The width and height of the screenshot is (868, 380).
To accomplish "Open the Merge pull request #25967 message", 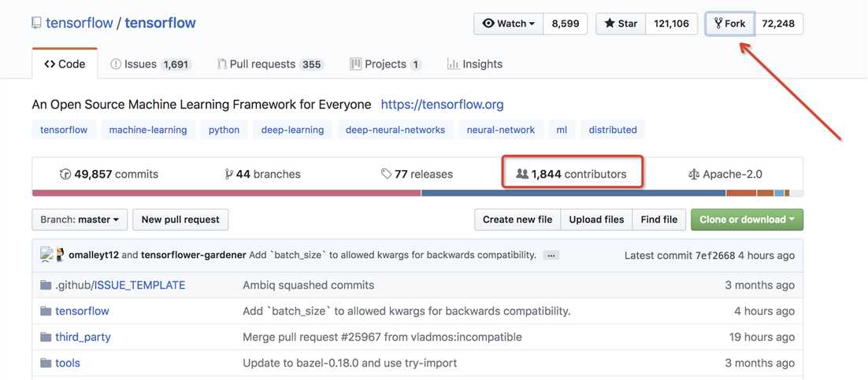I will tap(382, 337).
